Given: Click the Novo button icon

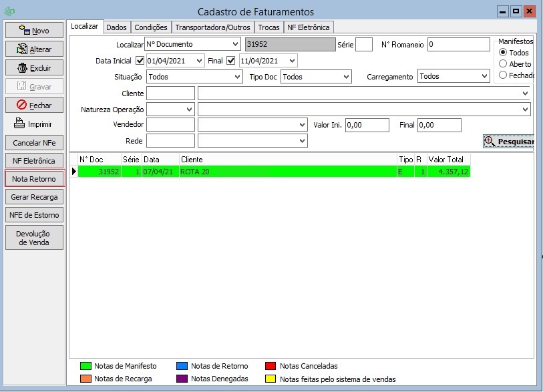Looking at the screenshot, I should tap(25, 31).
